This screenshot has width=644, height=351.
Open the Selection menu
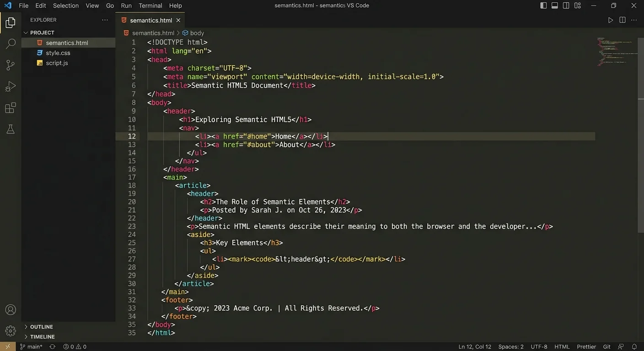tap(66, 5)
